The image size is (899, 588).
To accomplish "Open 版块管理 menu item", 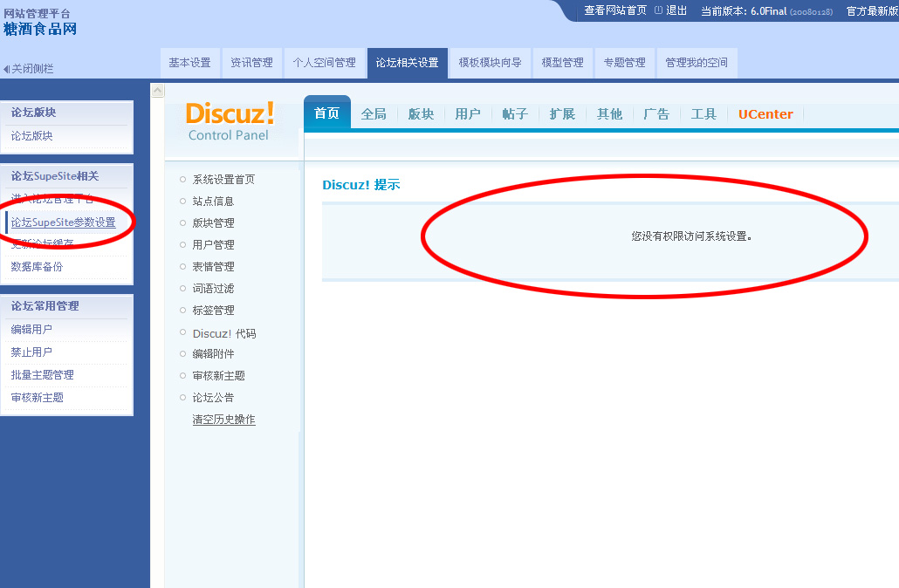I will [x=213, y=223].
